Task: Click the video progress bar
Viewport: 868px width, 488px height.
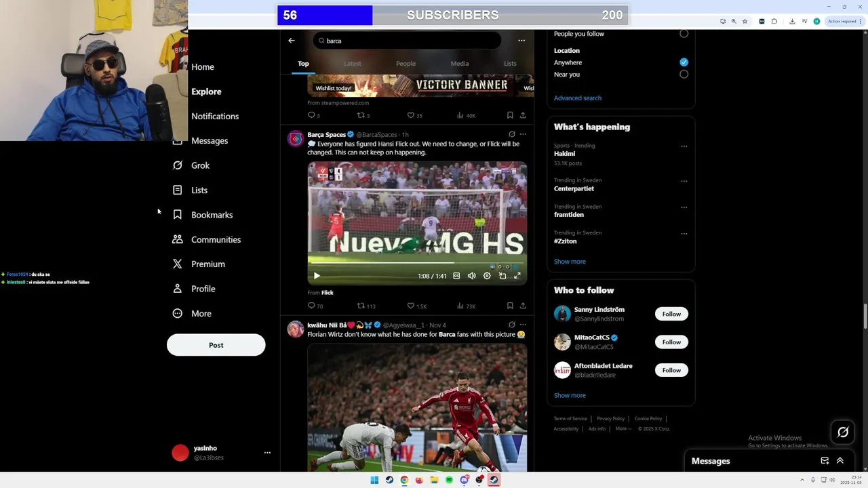Action: tap(417, 263)
